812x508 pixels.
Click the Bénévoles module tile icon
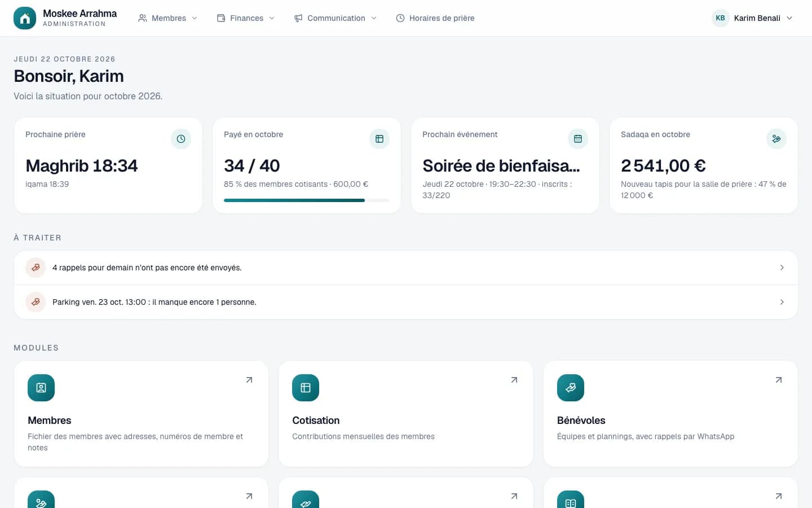tap(571, 388)
